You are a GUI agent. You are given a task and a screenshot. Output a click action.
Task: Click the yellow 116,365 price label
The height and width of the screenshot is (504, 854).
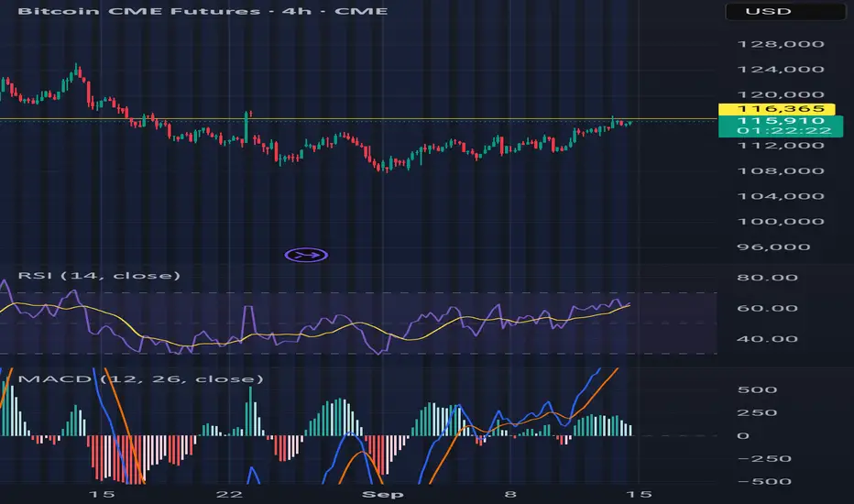click(x=777, y=109)
